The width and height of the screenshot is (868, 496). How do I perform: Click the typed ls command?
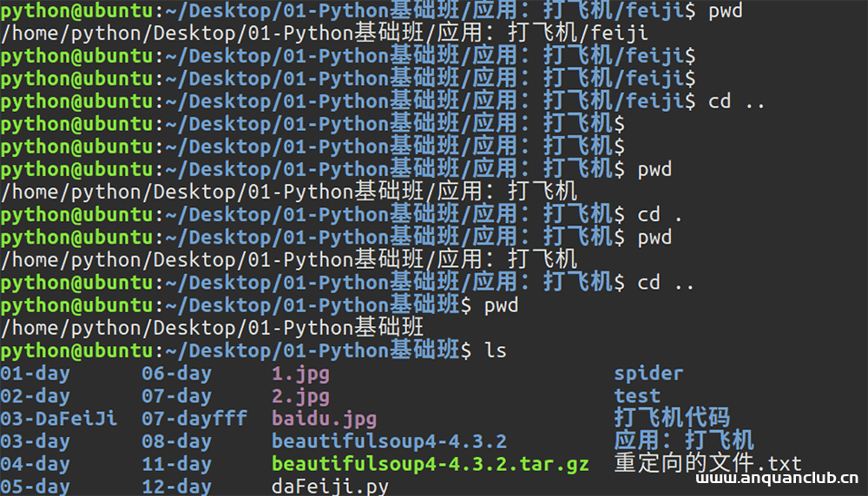495,350
